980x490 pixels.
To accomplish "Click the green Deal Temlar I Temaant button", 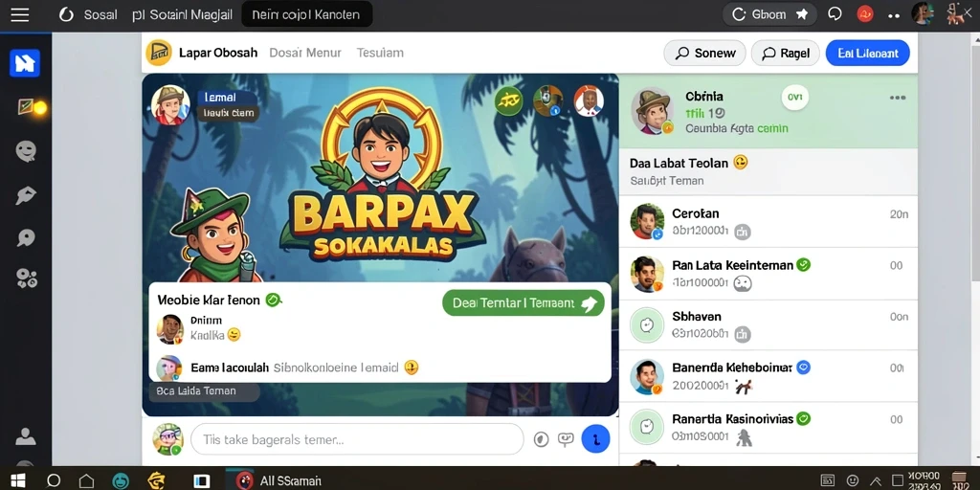I will [x=523, y=302].
